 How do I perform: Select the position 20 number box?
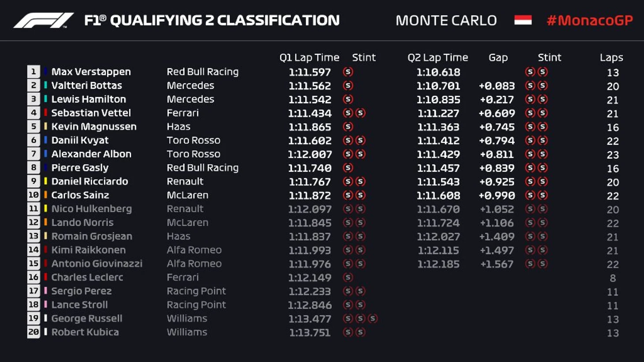(34, 332)
